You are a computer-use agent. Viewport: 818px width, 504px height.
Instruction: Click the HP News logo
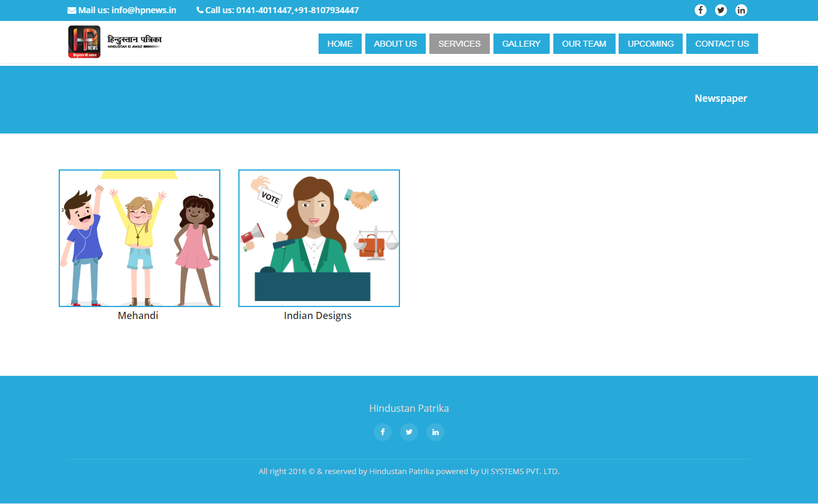pos(114,42)
